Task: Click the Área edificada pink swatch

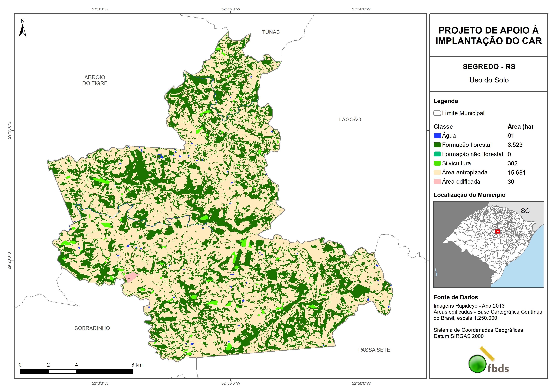Action: tap(437, 182)
